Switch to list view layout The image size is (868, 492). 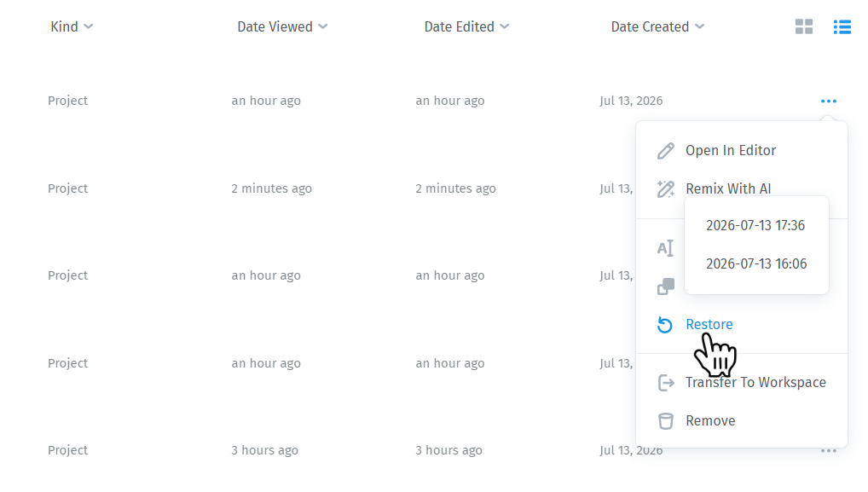pos(842,26)
